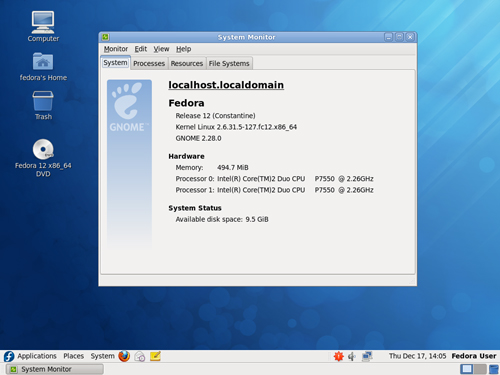Switch to second workspace

tap(480, 369)
